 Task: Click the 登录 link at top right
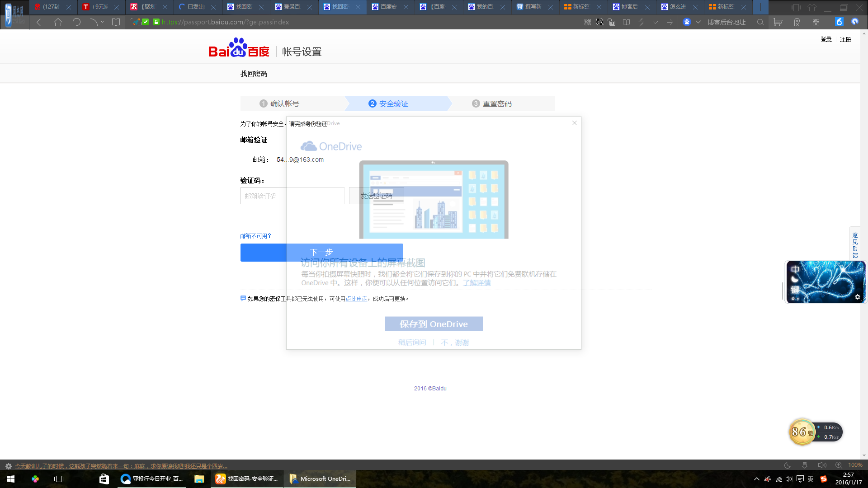(x=826, y=39)
